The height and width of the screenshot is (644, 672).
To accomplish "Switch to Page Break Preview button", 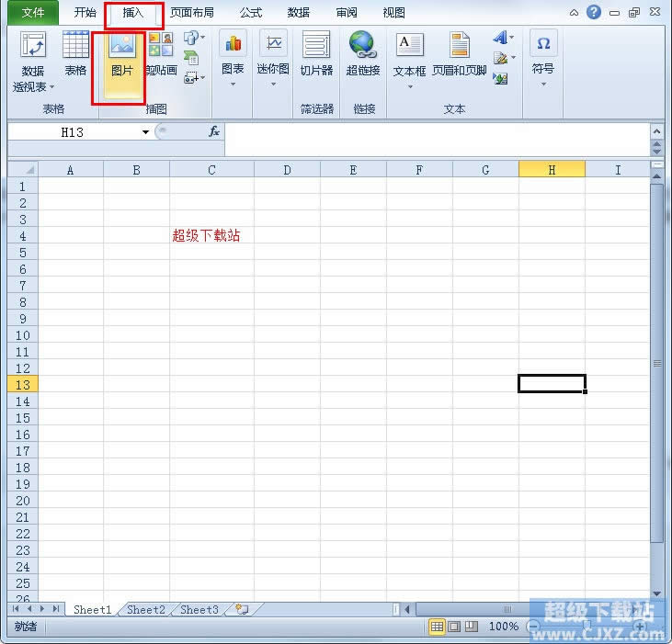I will [471, 627].
